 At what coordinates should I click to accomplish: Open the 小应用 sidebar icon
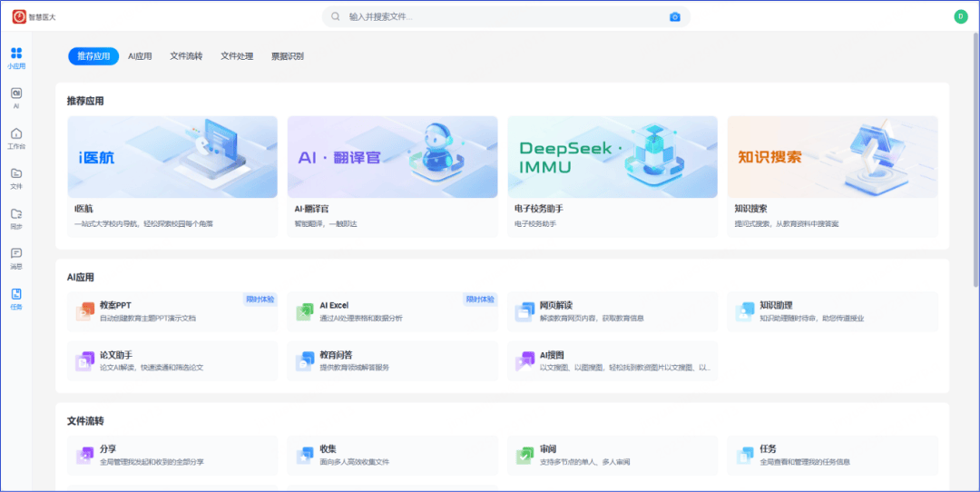tap(16, 54)
